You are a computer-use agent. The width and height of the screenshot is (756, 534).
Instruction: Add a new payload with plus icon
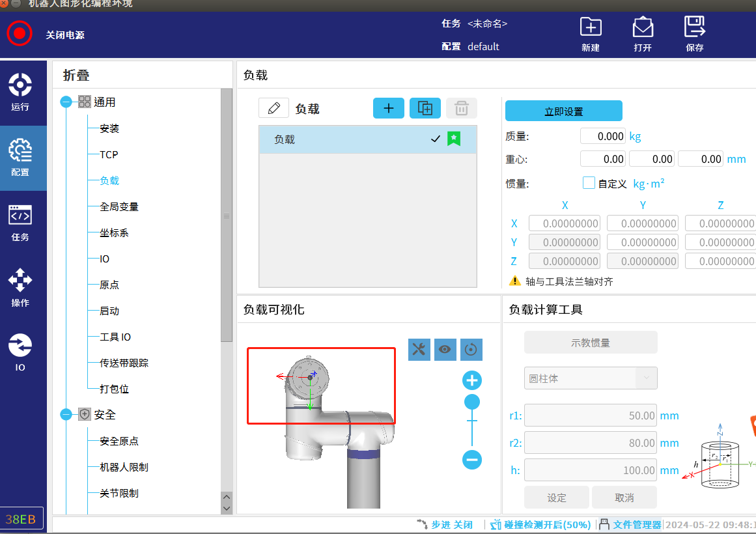click(x=389, y=108)
